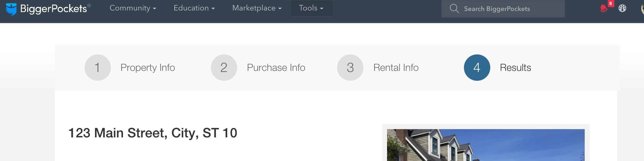Select step 2 circle icon
The width and height of the screenshot is (644, 161).
tap(224, 68)
